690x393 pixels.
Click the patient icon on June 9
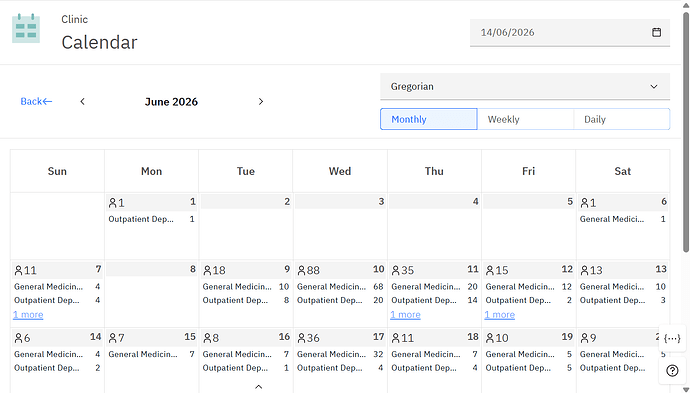tap(207, 270)
